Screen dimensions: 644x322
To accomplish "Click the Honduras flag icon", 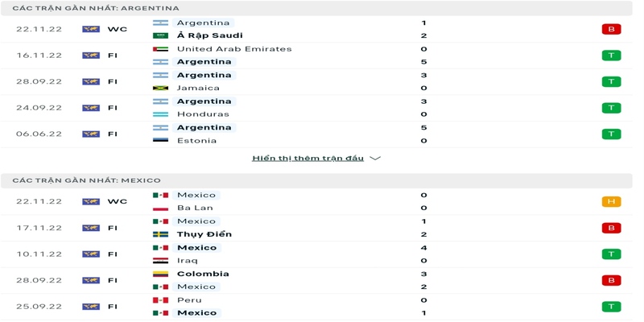I will click(161, 114).
